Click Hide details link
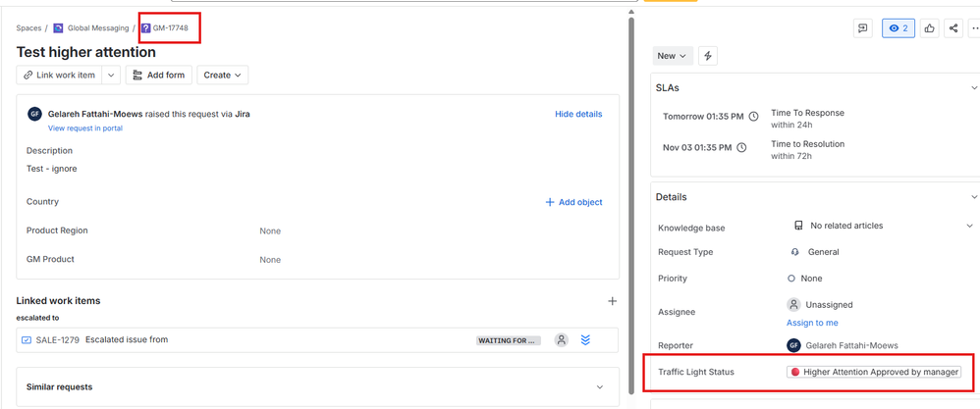This screenshot has height=409, width=980. point(578,114)
